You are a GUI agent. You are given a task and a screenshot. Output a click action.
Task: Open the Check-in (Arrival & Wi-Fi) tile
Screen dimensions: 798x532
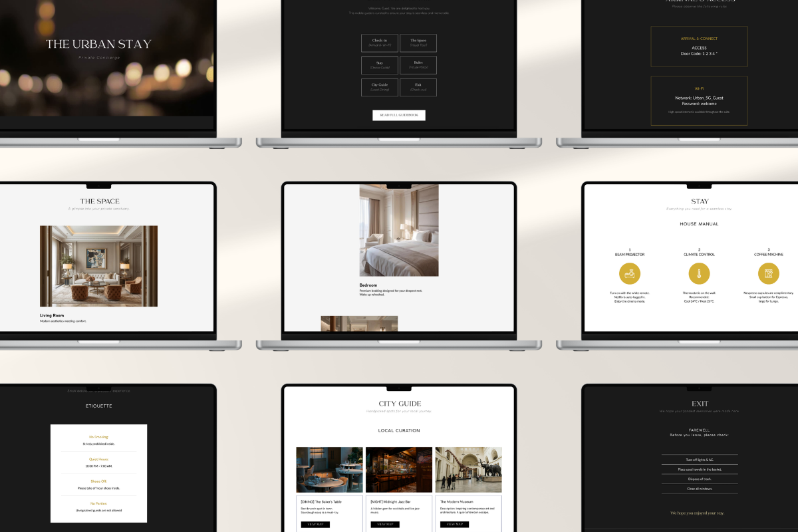coord(380,43)
